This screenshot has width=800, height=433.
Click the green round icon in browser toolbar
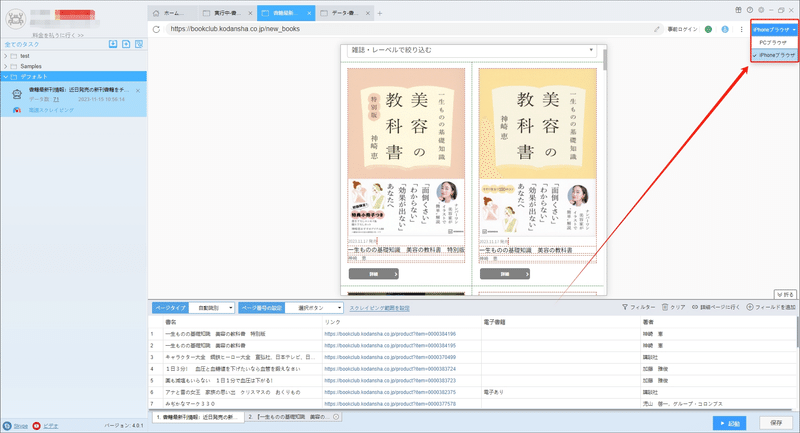pyautogui.click(x=708, y=29)
